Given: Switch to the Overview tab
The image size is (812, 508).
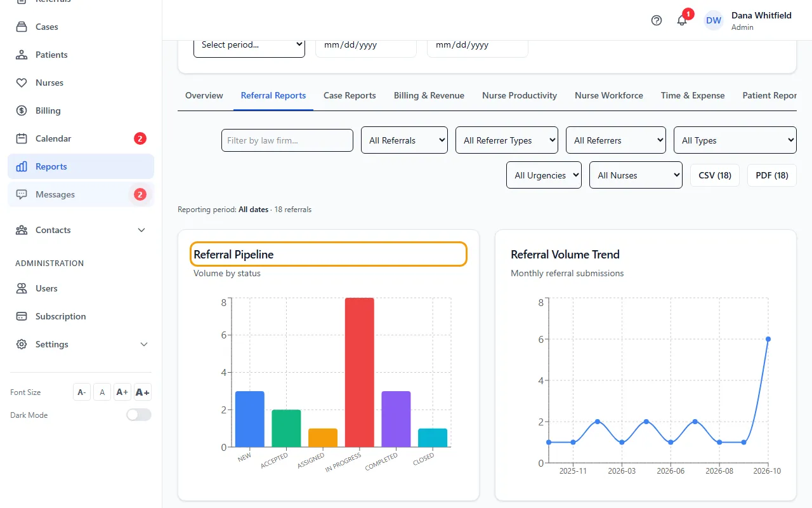Looking at the screenshot, I should [x=204, y=95].
